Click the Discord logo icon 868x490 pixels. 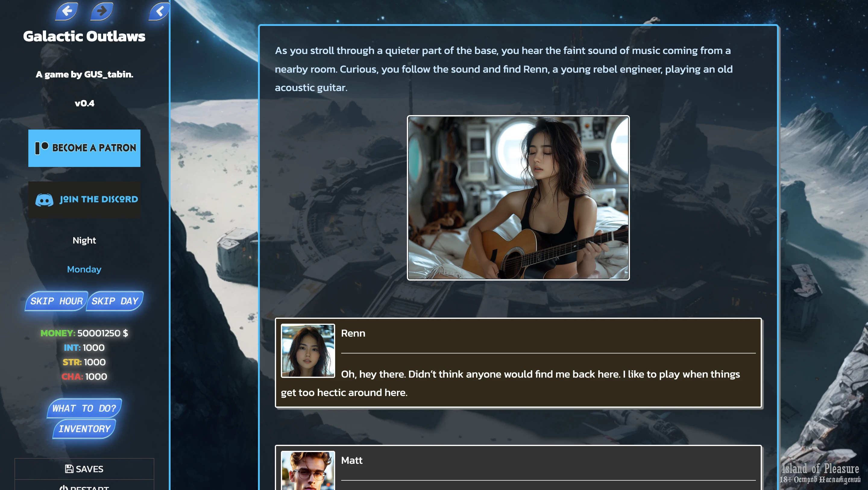coord(44,199)
